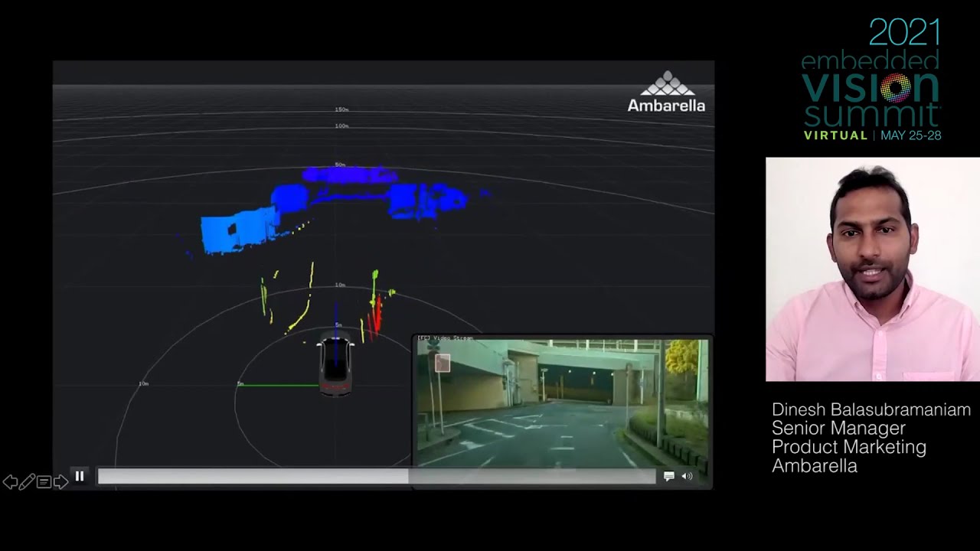Select the speaker webcam video
Image resolution: width=980 pixels, height=551 pixels.
[872, 269]
